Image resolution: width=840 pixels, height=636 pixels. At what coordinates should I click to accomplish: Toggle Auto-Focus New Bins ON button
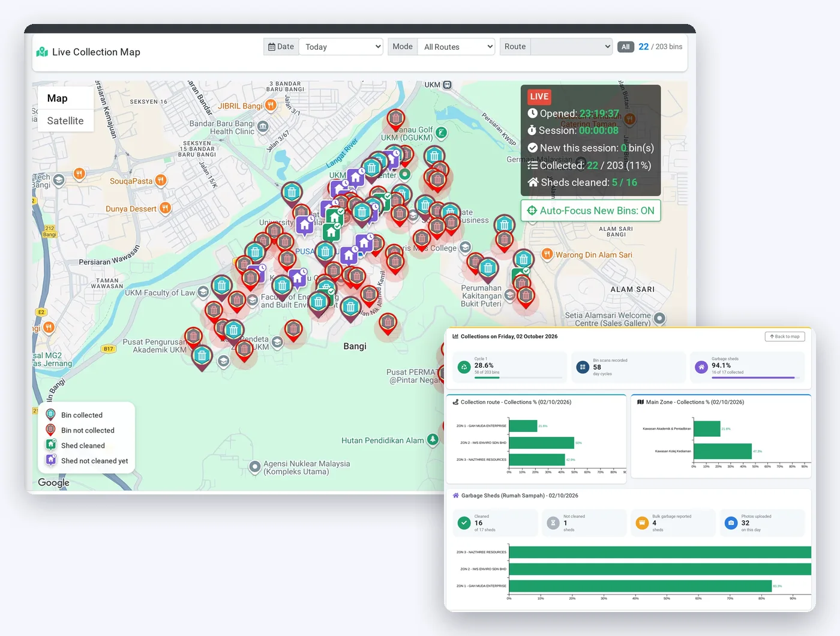pos(591,211)
